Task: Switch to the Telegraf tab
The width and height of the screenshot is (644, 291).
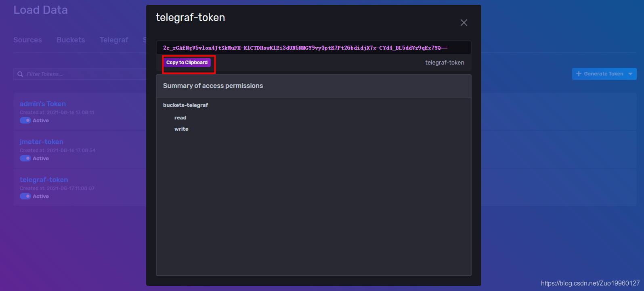Action: coord(114,40)
